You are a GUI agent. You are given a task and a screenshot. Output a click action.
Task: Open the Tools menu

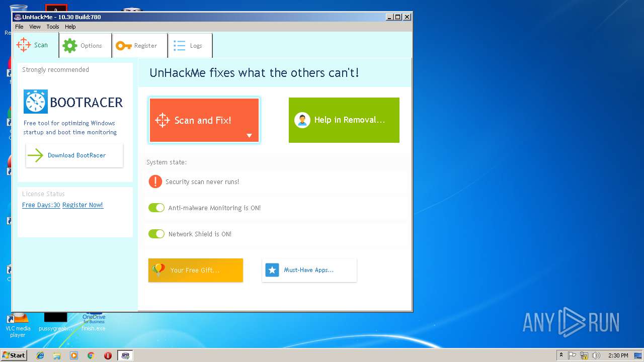53,27
